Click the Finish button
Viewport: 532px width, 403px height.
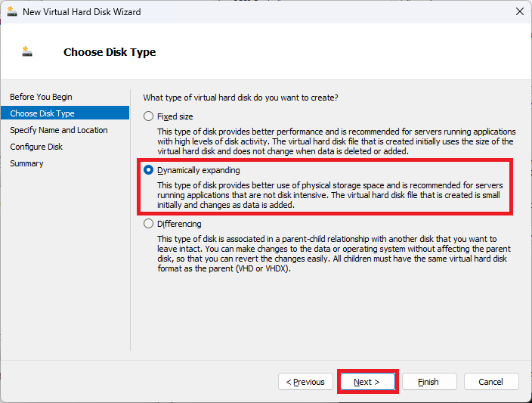(x=429, y=382)
